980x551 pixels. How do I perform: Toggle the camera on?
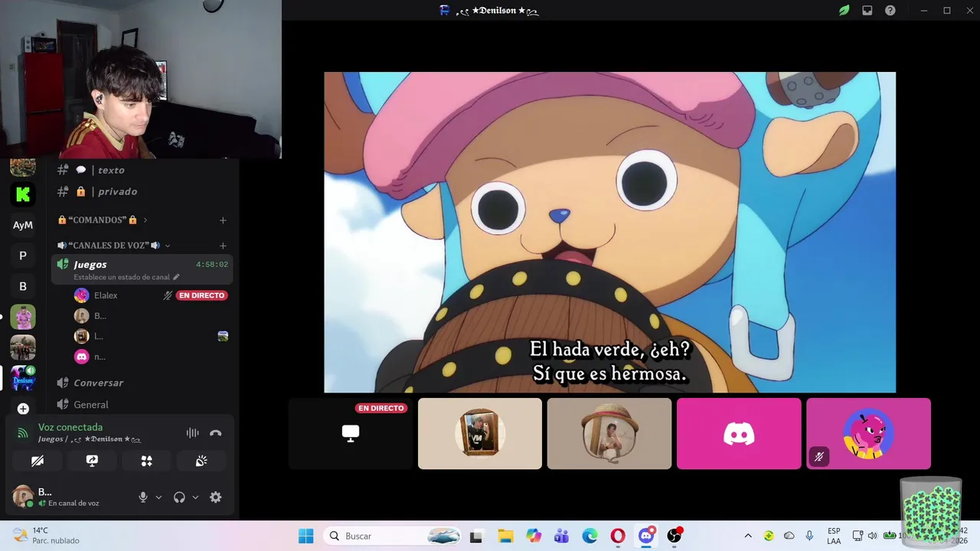click(x=38, y=461)
